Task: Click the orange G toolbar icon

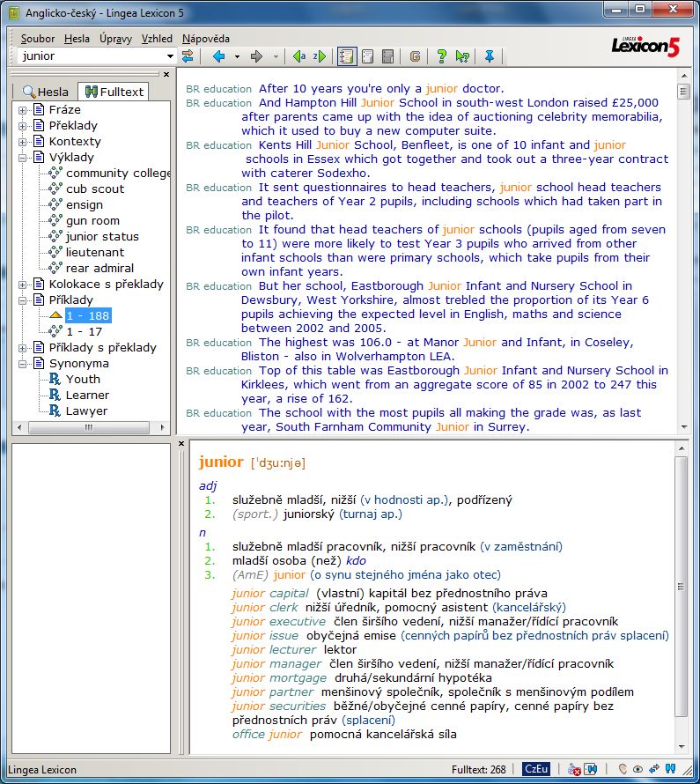Action: [x=416, y=56]
